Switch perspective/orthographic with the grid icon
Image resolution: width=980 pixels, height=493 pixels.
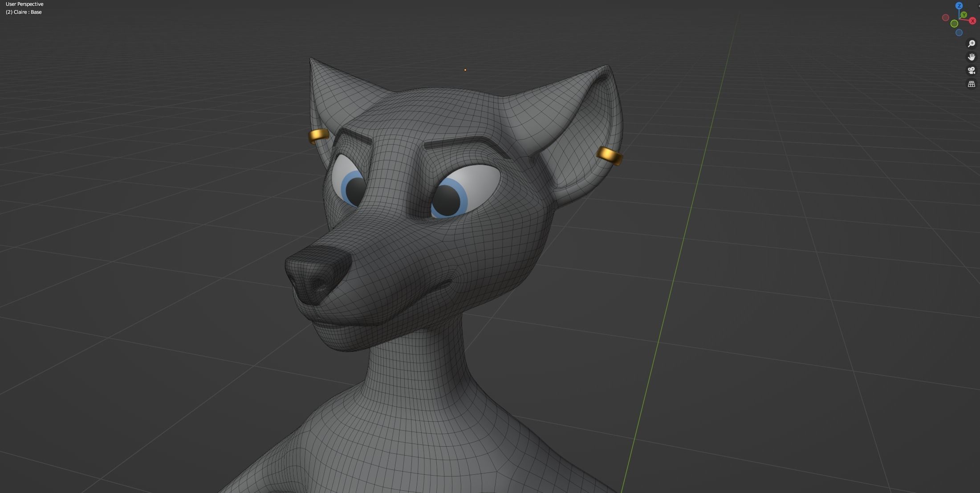pyautogui.click(x=972, y=84)
